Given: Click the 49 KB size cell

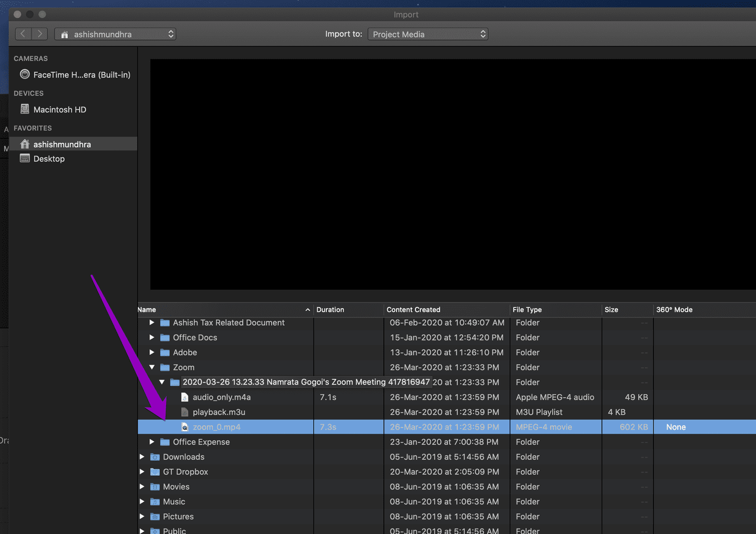Looking at the screenshot, I should (637, 397).
